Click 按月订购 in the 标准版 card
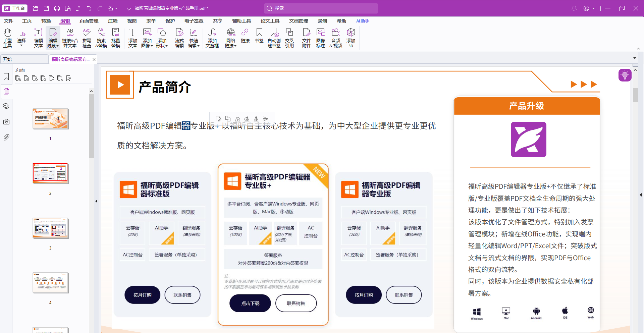Image resolution: width=644 pixels, height=333 pixels. click(142, 295)
